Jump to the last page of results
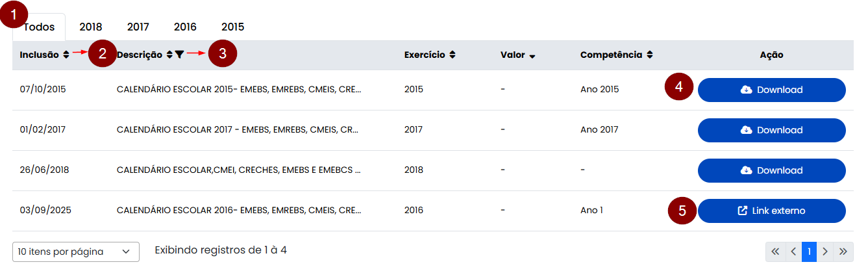 coord(843,252)
